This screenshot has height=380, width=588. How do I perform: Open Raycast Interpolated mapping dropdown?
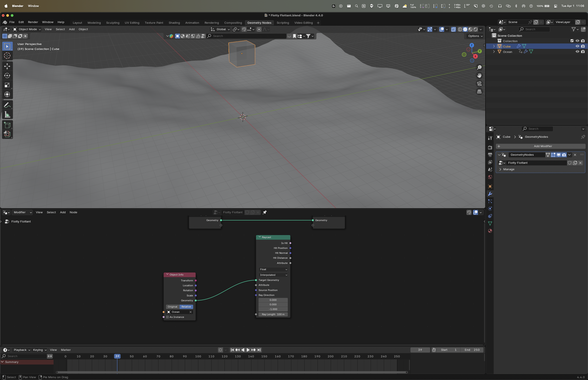pyautogui.click(x=273, y=275)
